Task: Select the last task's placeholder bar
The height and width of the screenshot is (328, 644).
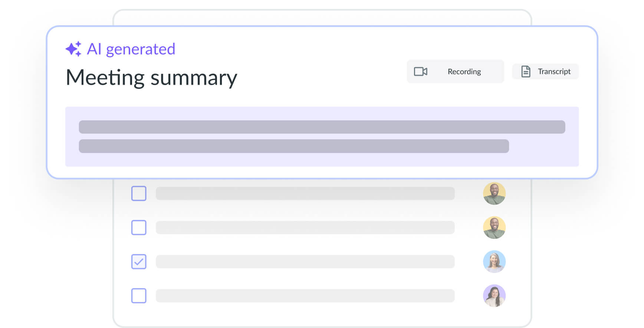Action: (x=305, y=296)
